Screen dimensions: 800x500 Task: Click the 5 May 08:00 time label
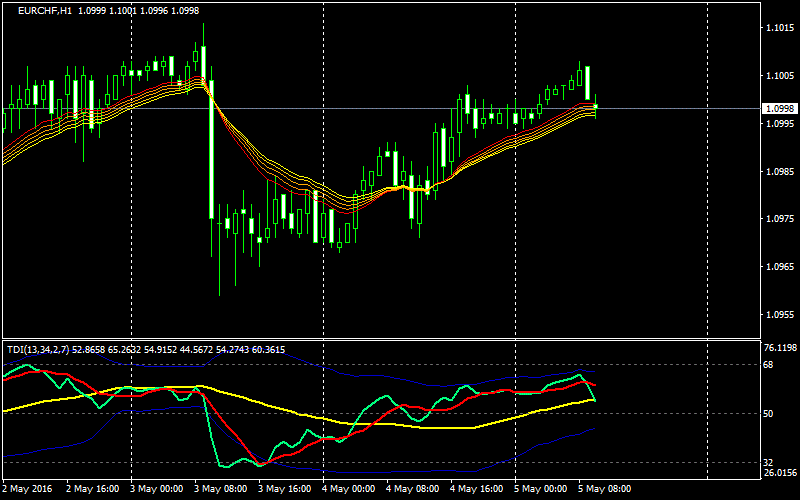tap(605, 489)
